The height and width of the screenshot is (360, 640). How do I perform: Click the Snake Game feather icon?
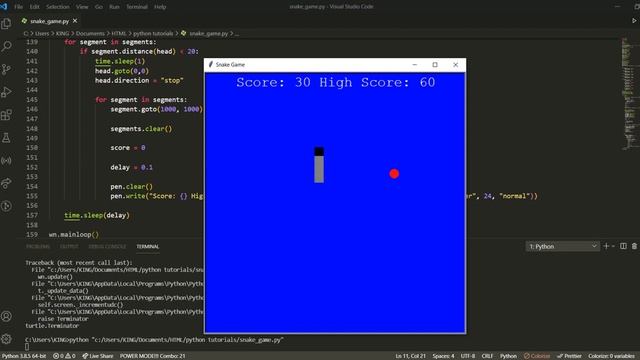[x=211, y=64]
